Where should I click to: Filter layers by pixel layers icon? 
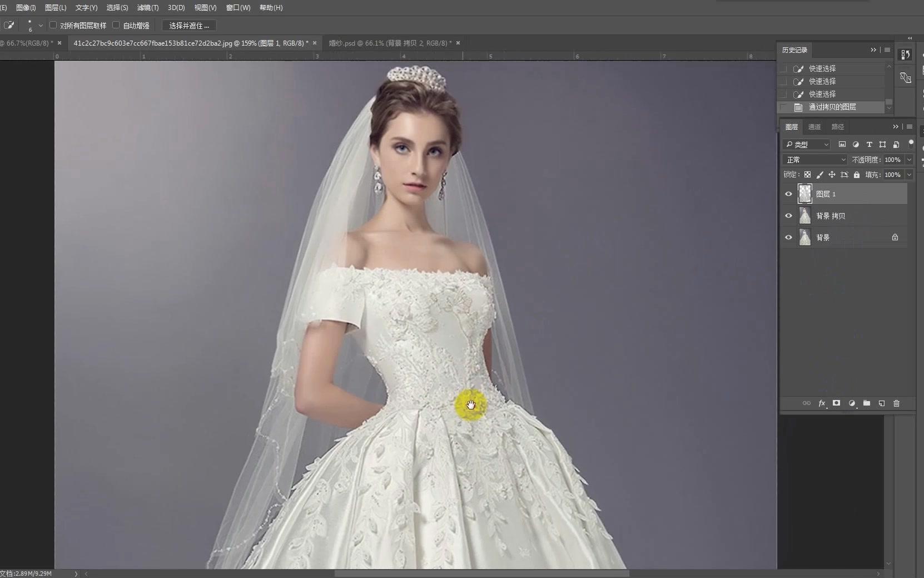point(842,145)
